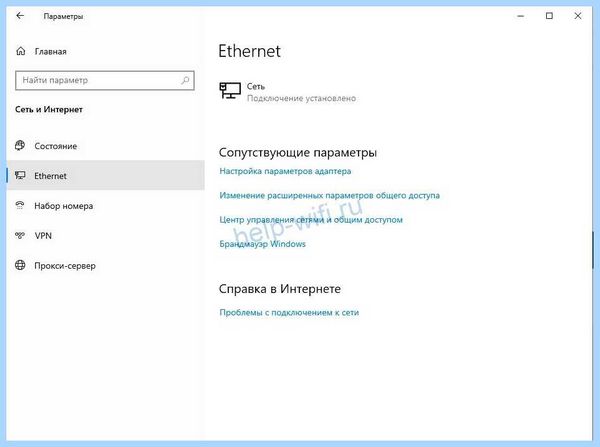The height and width of the screenshot is (447, 600).
Task: Click the network computer icon next to Сеть
Action: [230, 91]
